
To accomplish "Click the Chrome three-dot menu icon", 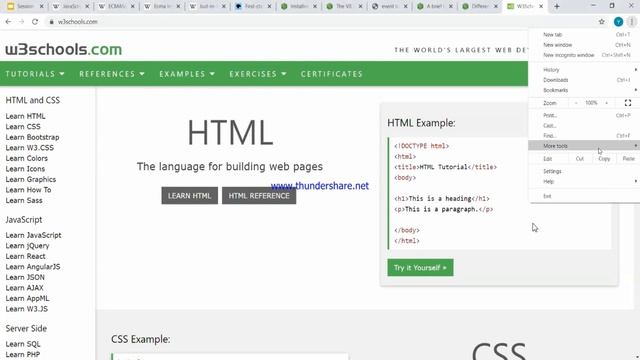I will [632, 22].
